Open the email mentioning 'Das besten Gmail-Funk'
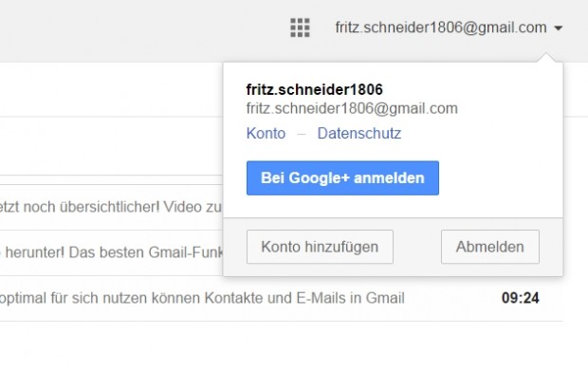The image size is (588, 371). [x=111, y=252]
